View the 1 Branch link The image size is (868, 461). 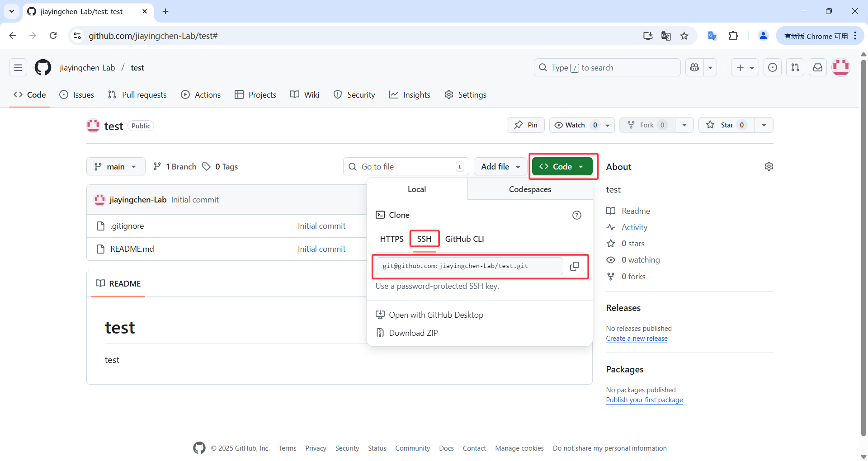pyautogui.click(x=175, y=166)
